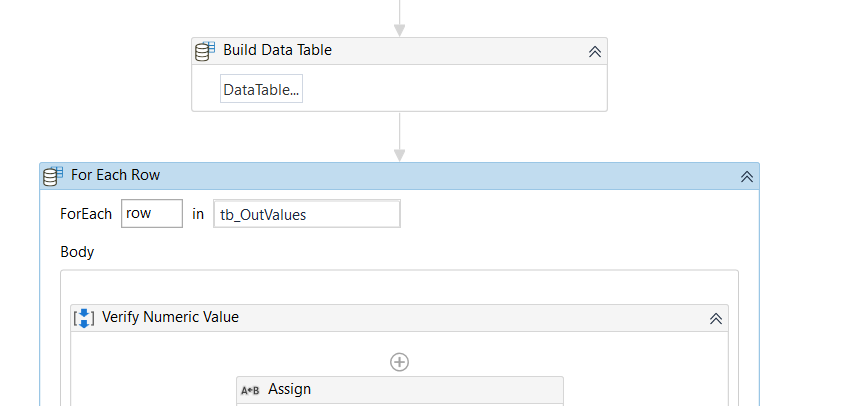The width and height of the screenshot is (842, 406).
Task: Click the Build Data Table activity icon
Action: coord(205,51)
